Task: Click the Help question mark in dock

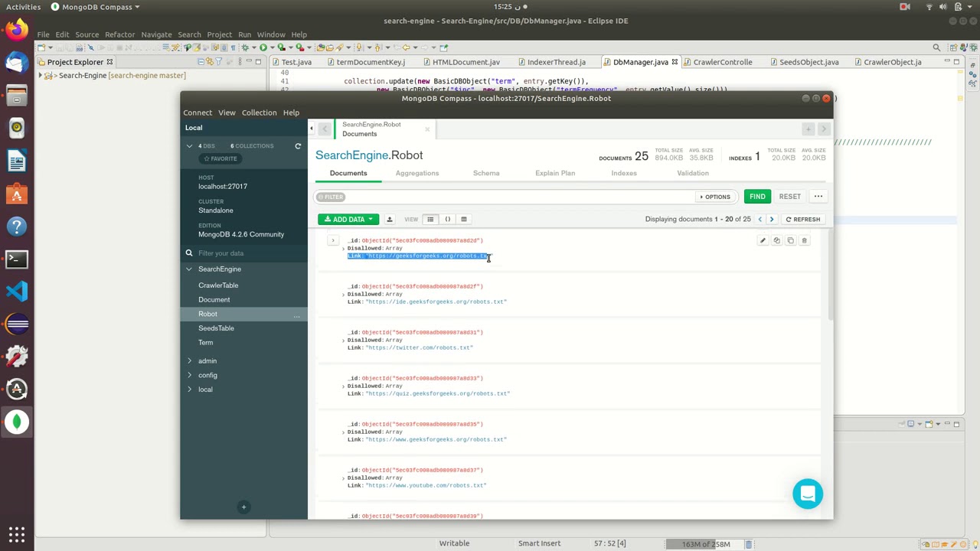Action: pyautogui.click(x=17, y=227)
